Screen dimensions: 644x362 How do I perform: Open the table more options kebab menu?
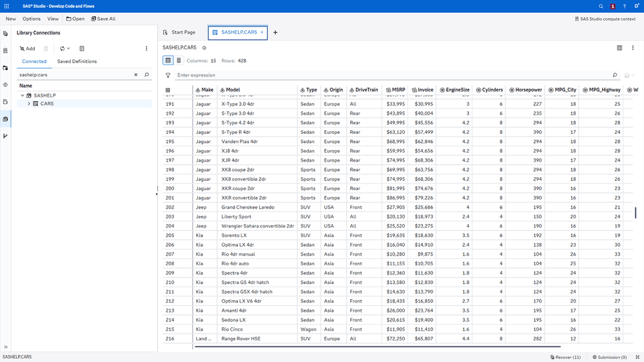point(633,48)
